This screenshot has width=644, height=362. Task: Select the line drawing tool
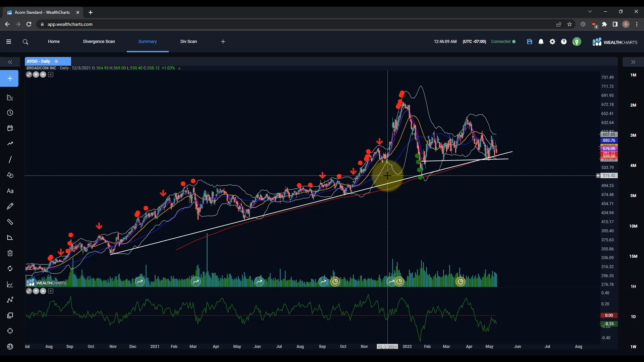coord(10,160)
